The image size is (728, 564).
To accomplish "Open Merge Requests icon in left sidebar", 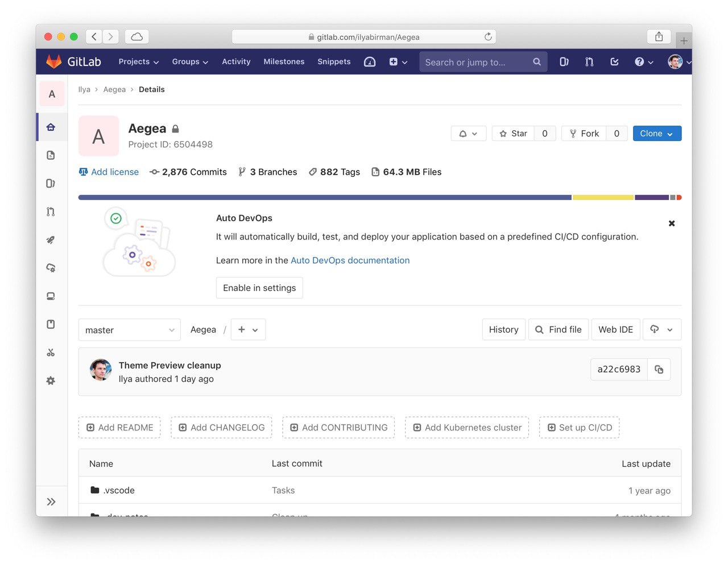I will (x=51, y=212).
